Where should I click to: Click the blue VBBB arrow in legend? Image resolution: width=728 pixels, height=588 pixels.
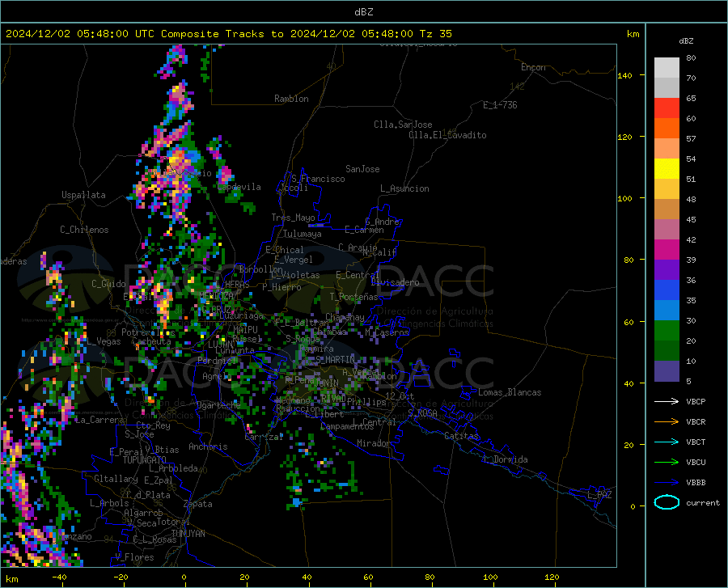click(x=667, y=483)
